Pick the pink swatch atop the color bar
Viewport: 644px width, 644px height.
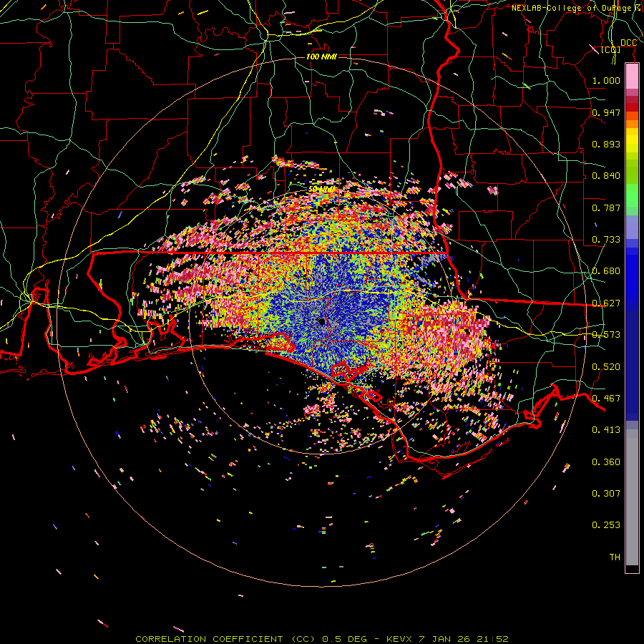point(632,76)
